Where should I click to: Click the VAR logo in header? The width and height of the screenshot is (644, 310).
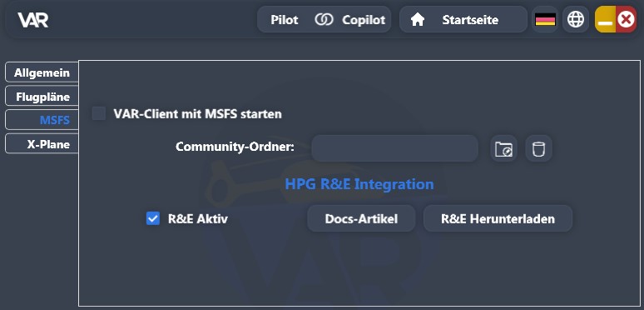(32, 20)
